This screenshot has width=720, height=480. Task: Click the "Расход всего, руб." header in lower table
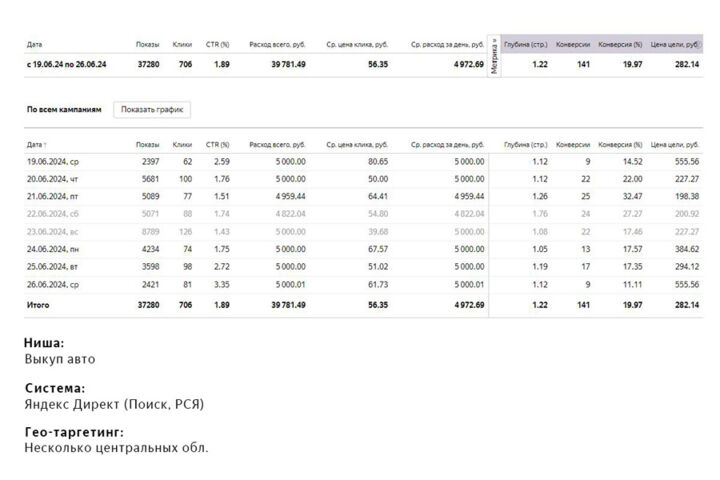click(x=277, y=145)
